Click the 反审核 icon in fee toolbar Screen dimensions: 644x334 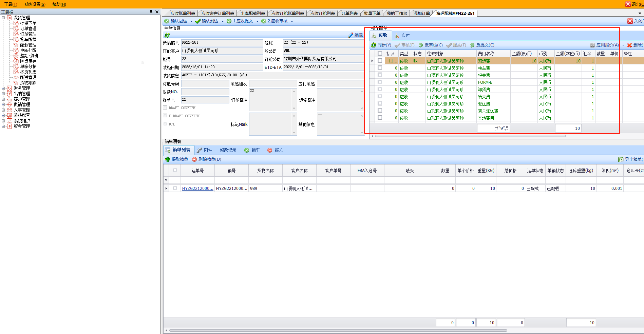[x=421, y=45]
